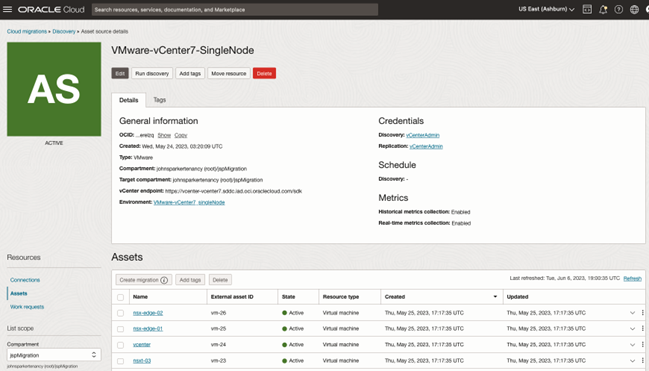Open the Compartment jspMigration selector
The image size is (649, 371).
(54, 355)
